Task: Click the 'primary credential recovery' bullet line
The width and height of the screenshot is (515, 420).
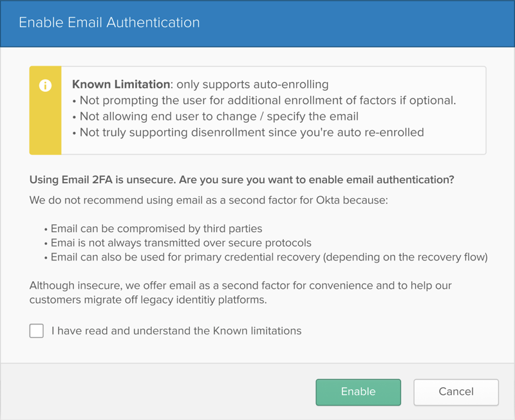Action: [x=266, y=257]
